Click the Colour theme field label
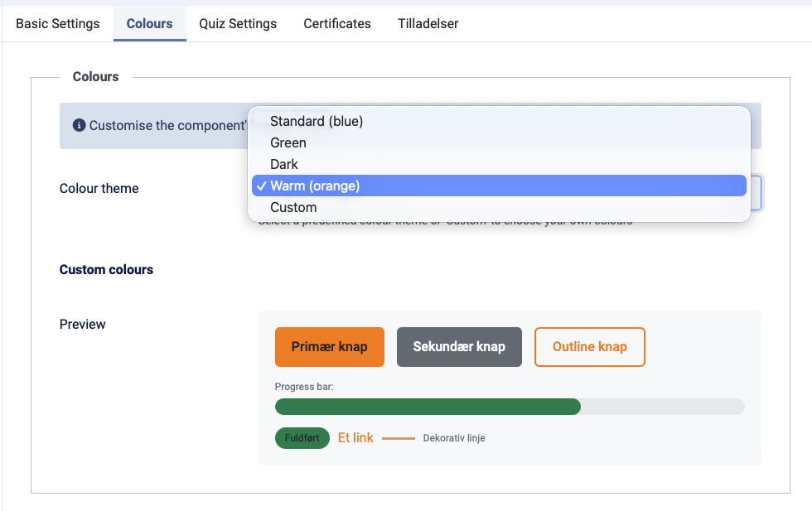Viewport: 812px width, 511px height. pyautogui.click(x=99, y=188)
